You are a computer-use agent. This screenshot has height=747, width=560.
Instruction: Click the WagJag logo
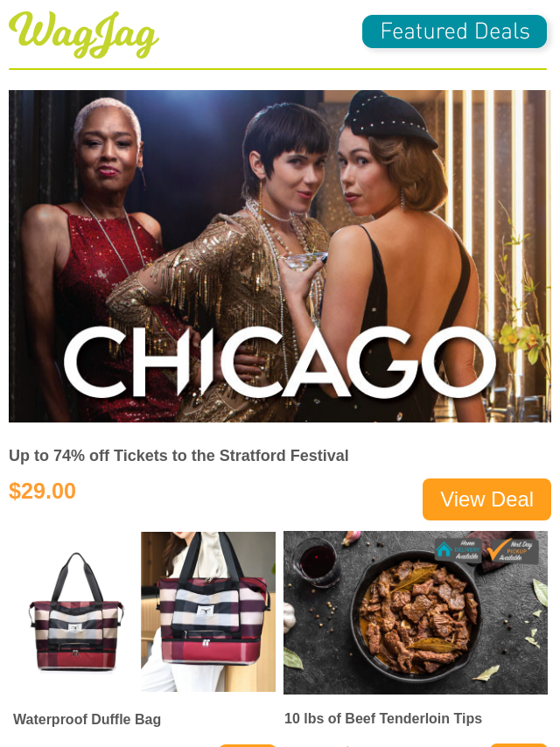tap(84, 34)
